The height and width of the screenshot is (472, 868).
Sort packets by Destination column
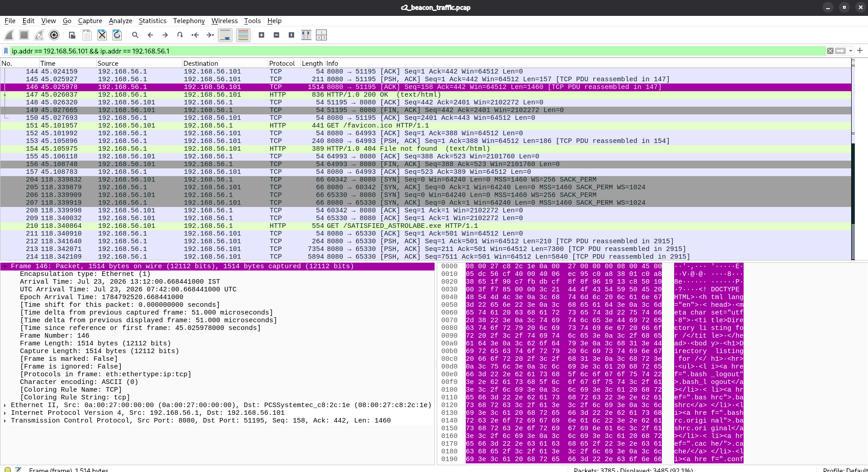225,64
